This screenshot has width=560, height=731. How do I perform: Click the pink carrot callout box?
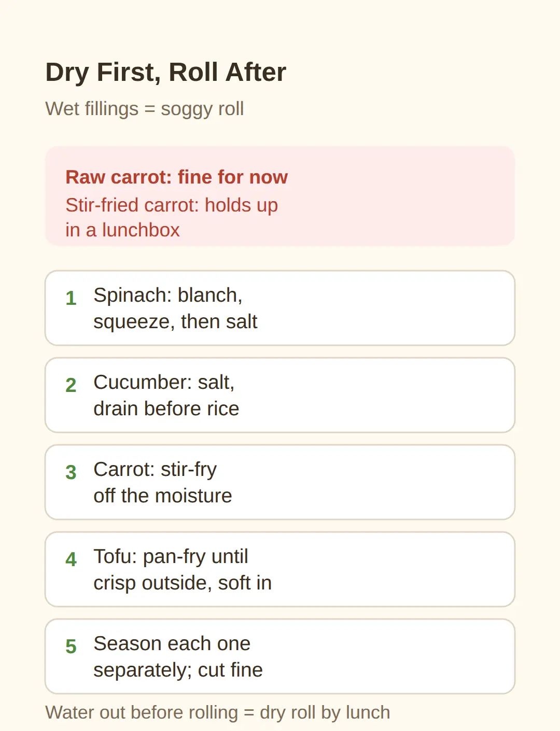pyautogui.click(x=280, y=196)
